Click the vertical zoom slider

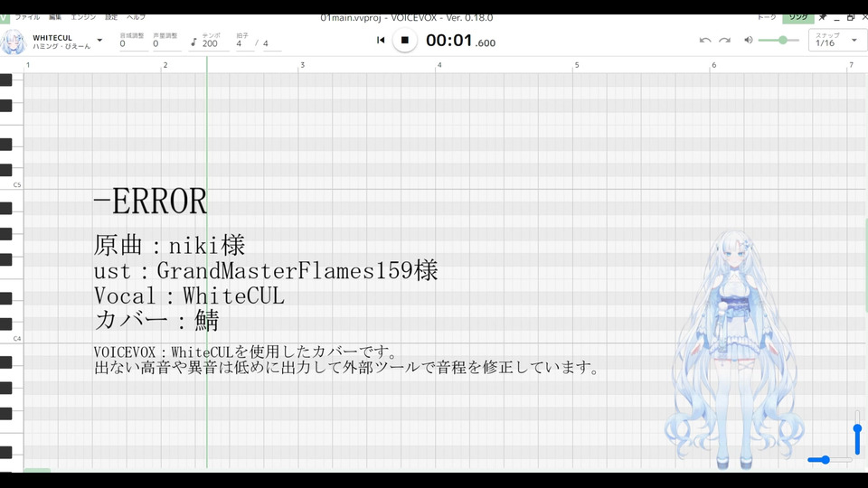(x=857, y=433)
